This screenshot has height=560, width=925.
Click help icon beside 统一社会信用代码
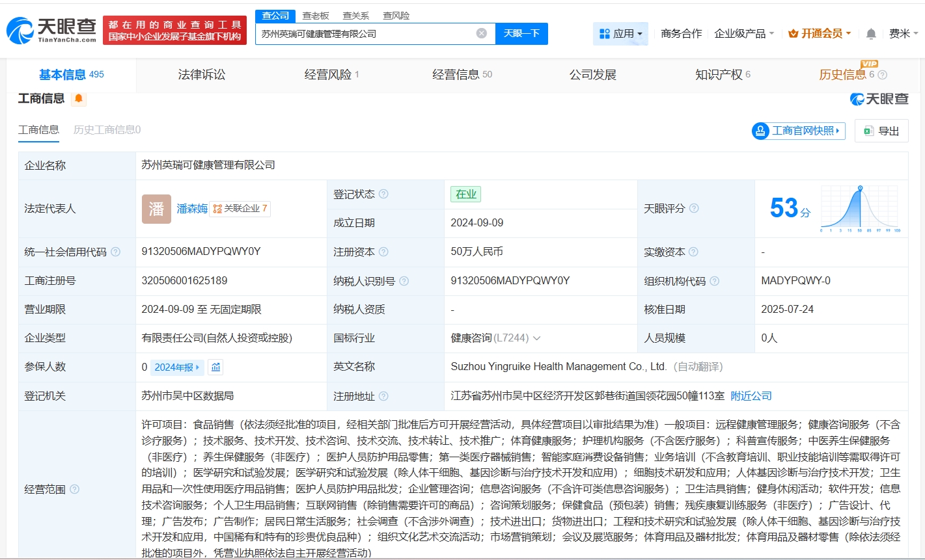(x=116, y=252)
